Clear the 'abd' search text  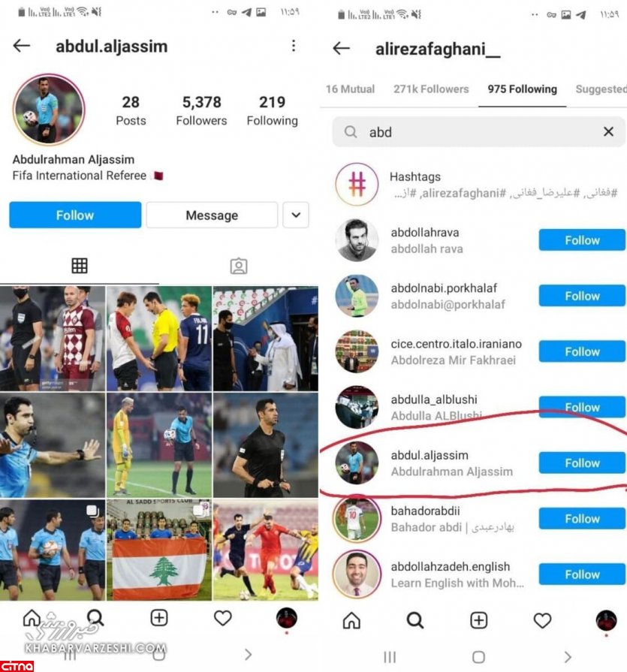pyautogui.click(x=608, y=131)
